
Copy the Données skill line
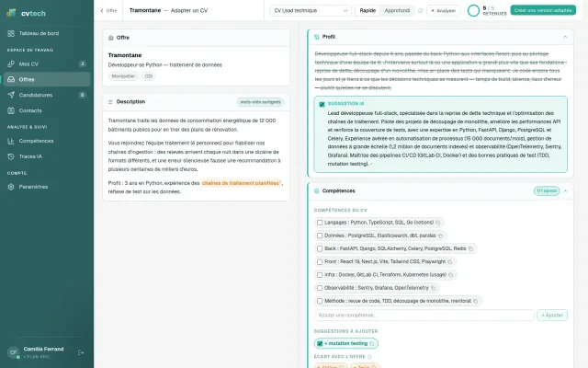pos(440,236)
